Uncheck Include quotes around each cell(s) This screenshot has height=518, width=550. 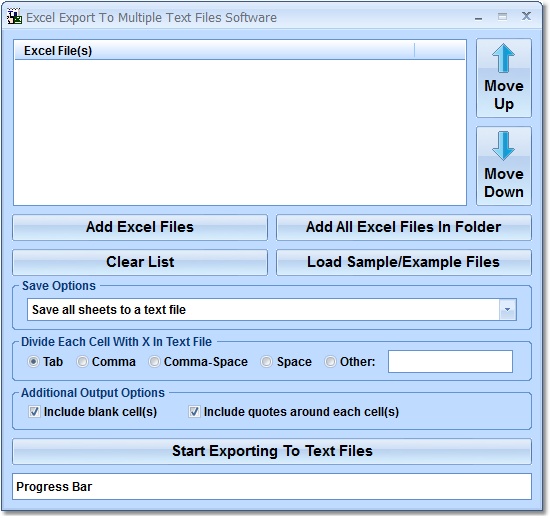point(194,412)
